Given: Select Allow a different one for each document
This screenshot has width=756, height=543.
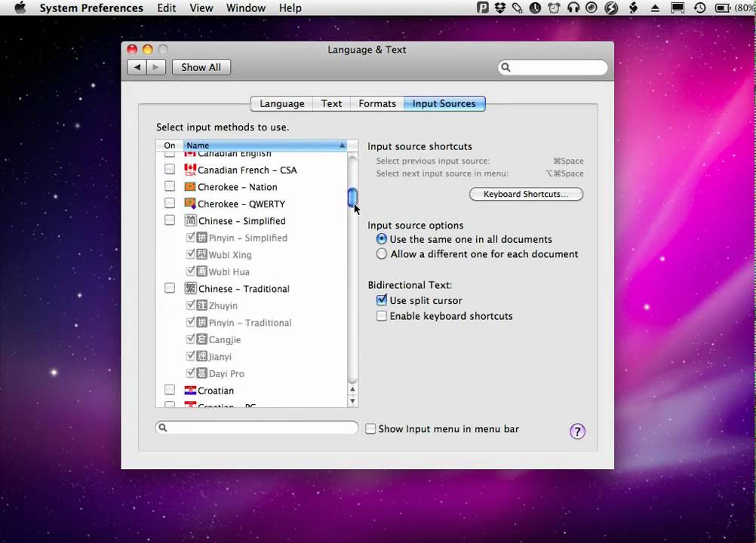Looking at the screenshot, I should coord(381,254).
